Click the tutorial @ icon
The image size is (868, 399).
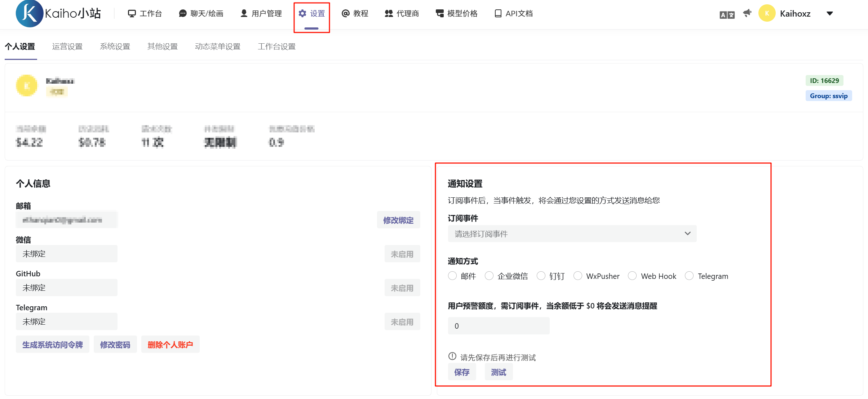coord(346,14)
